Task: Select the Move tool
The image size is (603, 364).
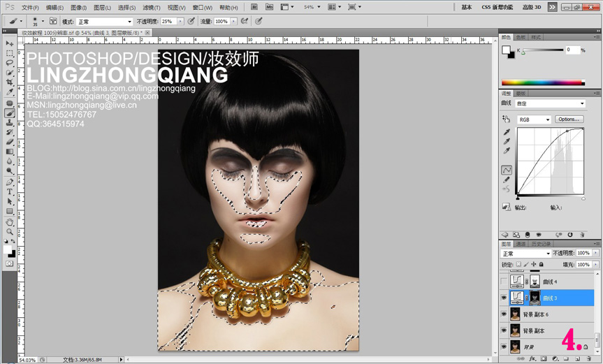Action: (x=9, y=43)
